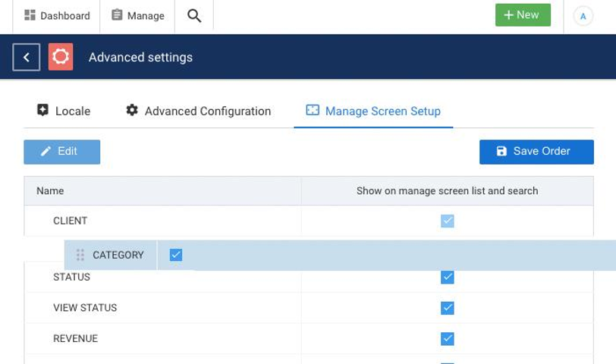Select the Manage Screen Setup tab
The width and height of the screenshot is (616, 364).
[x=373, y=111]
